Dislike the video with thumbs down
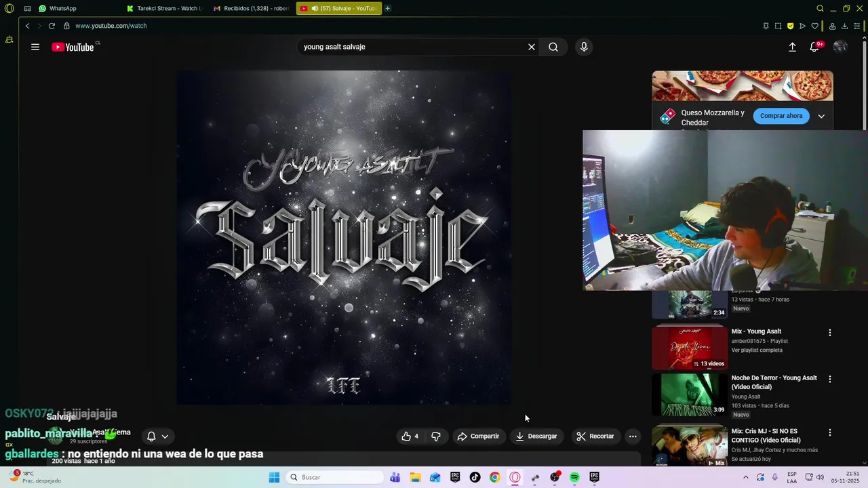868x488 pixels. tap(436, 436)
